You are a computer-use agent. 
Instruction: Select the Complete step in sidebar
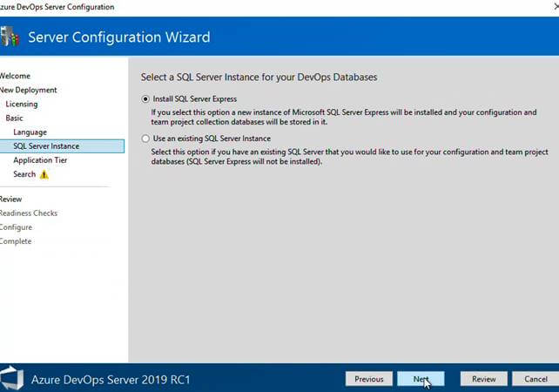coord(16,241)
